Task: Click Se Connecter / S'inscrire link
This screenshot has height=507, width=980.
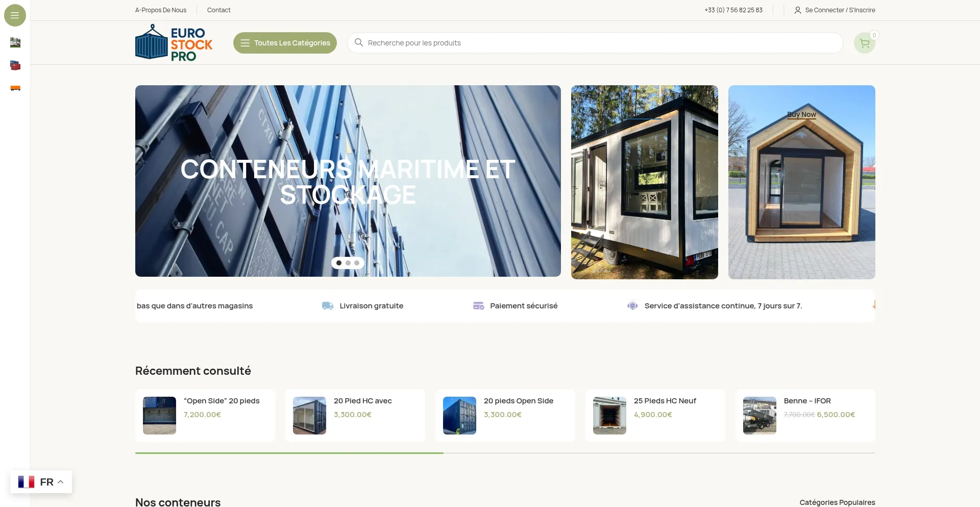Action: [840, 10]
